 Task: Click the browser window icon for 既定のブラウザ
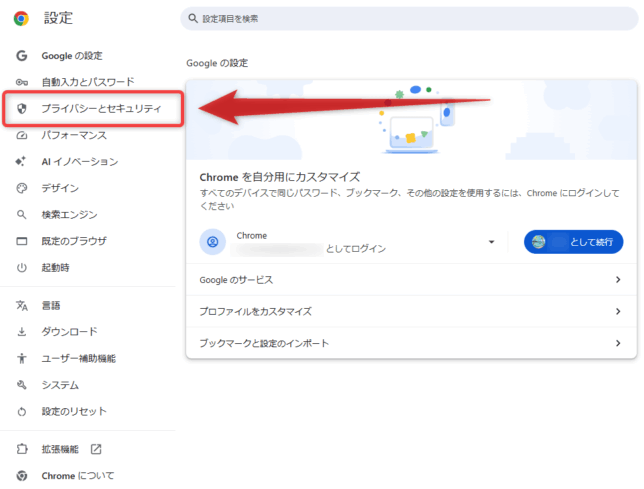[22, 241]
